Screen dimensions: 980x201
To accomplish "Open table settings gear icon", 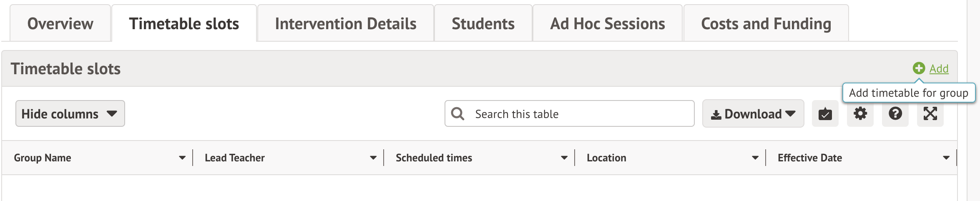I will coord(860,114).
